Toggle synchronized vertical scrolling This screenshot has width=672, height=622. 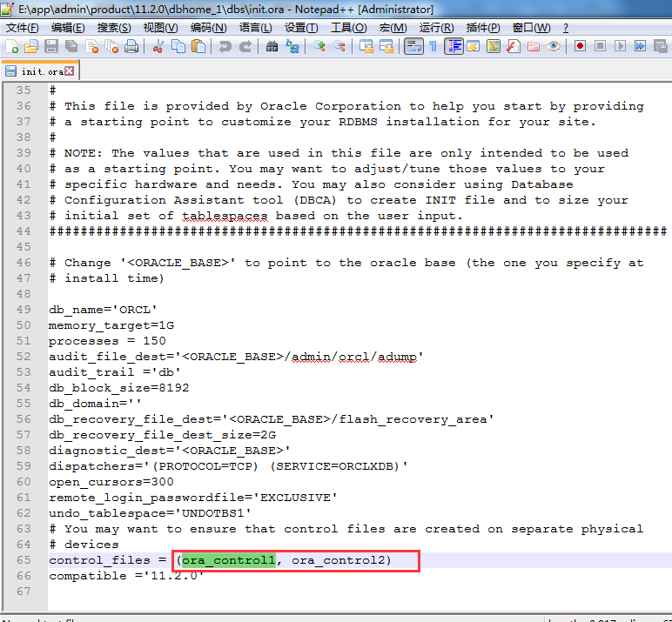point(366,46)
